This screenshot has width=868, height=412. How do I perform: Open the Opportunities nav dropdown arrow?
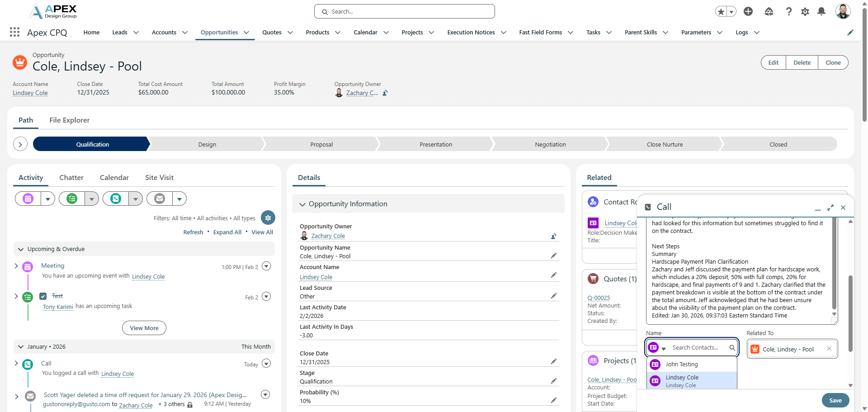(x=246, y=33)
